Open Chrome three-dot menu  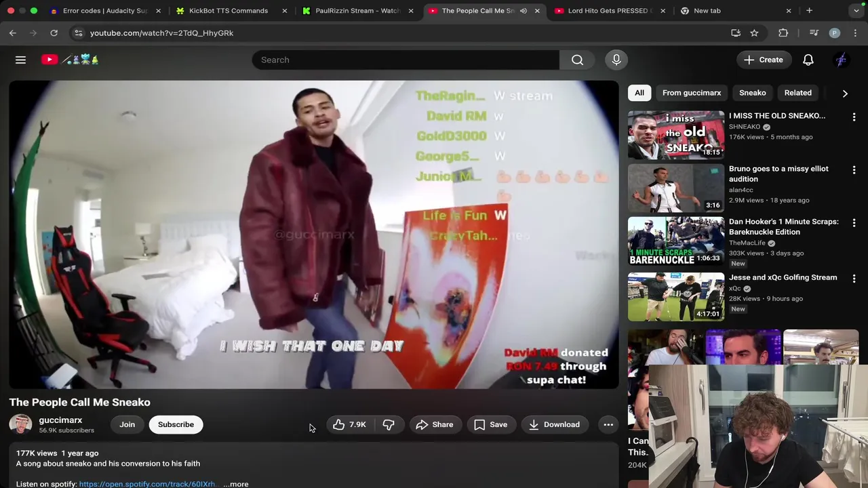[855, 33]
